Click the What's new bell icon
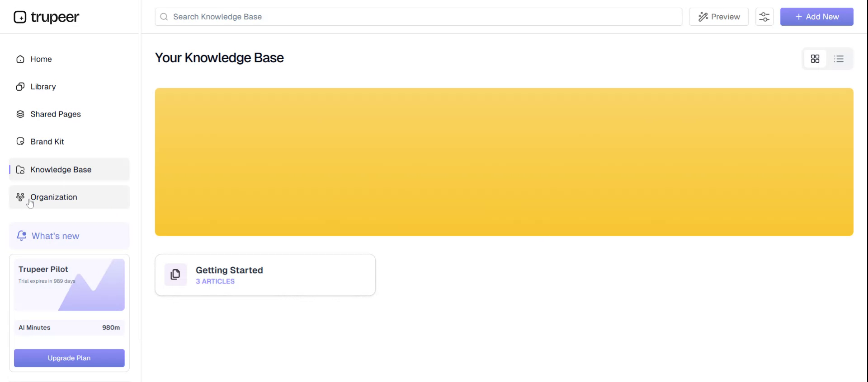This screenshot has height=382, width=868. click(21, 236)
